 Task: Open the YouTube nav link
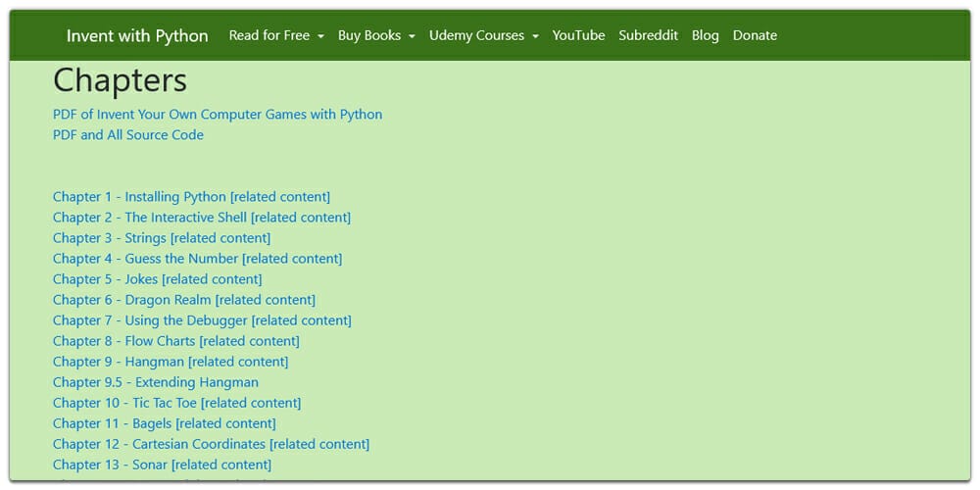point(579,35)
